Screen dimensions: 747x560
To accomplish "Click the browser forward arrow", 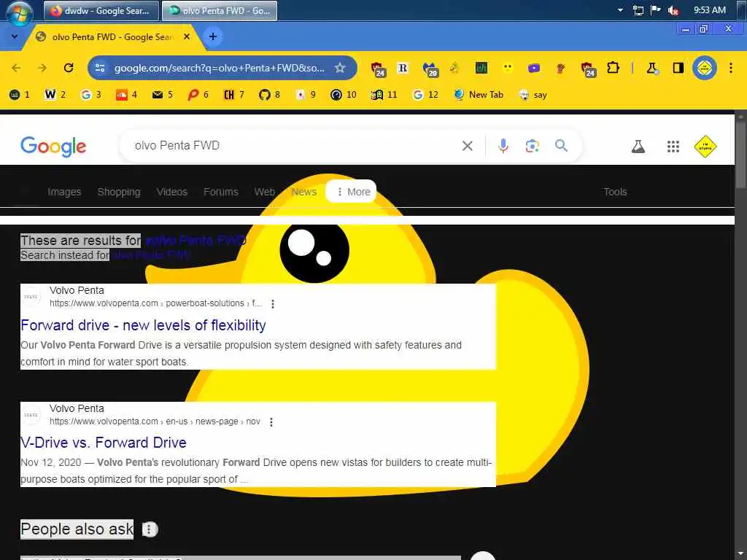I will coord(42,68).
